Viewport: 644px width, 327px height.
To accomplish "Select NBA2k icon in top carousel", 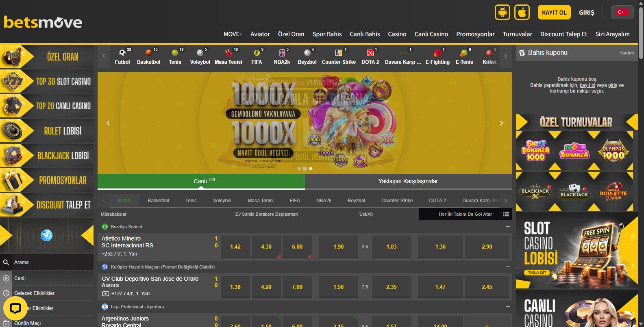I will 282,56.
